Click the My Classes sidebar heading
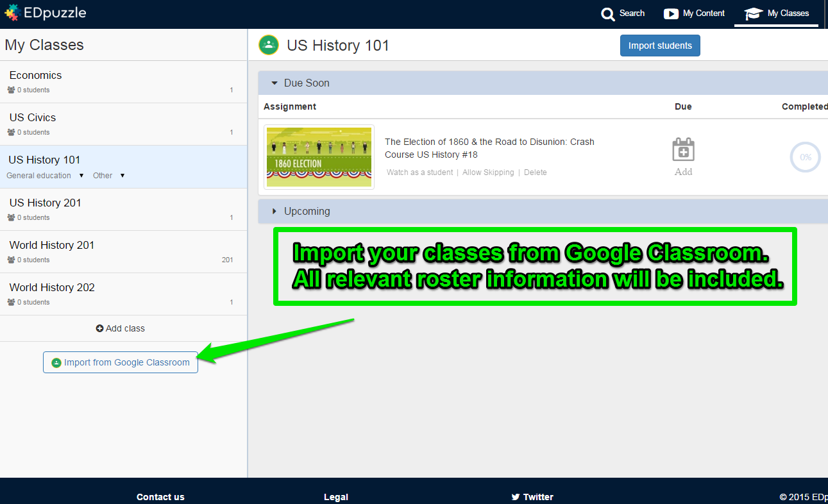This screenshot has height=504, width=828. tap(44, 45)
